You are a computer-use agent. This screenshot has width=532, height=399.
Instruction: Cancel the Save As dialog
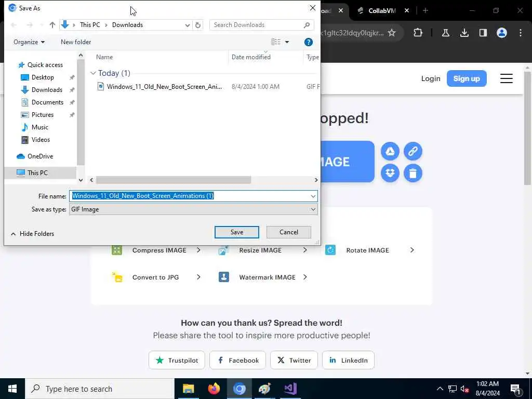click(289, 232)
